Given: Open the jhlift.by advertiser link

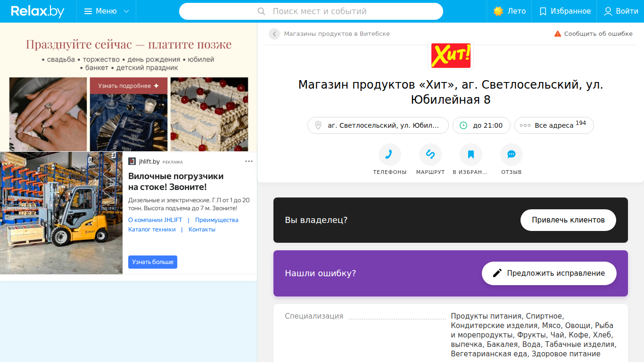Looking at the screenshot, I should (149, 162).
